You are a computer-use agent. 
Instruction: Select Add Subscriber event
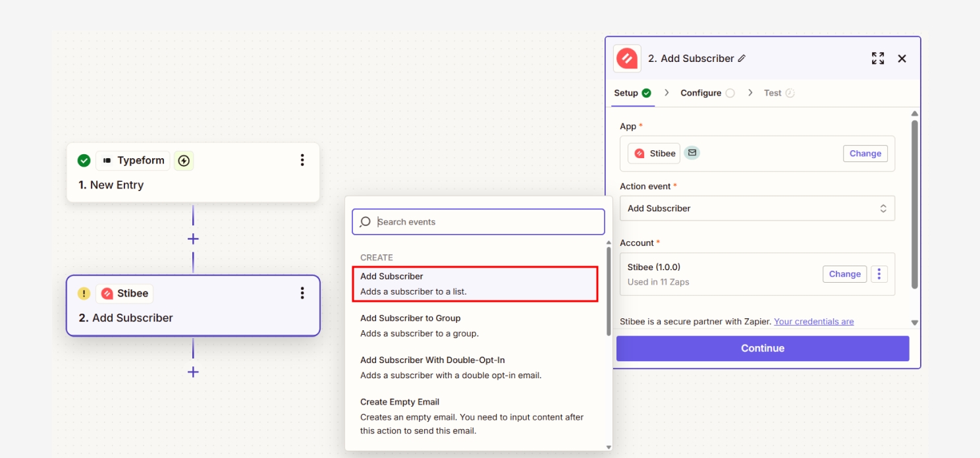[476, 284]
